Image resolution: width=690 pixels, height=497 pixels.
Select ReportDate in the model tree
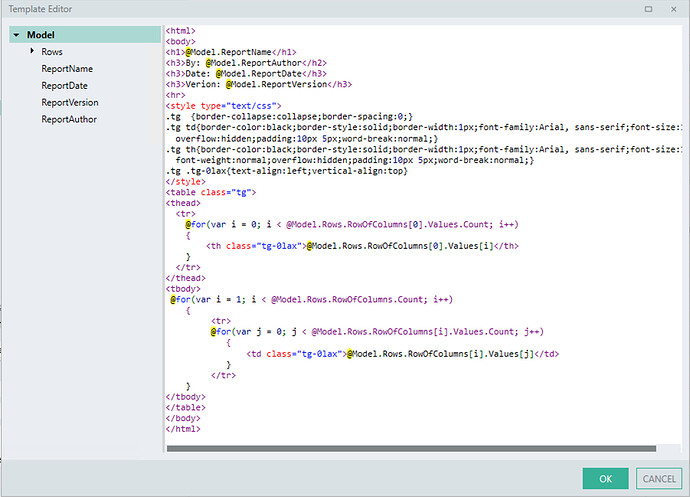tap(64, 85)
